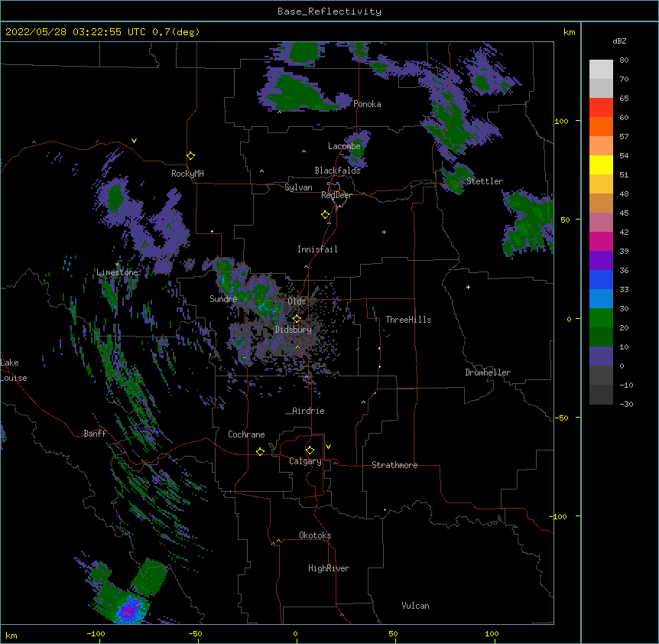This screenshot has height=644, width=659.
Task: Click the Didsbury label
Action: click(294, 330)
